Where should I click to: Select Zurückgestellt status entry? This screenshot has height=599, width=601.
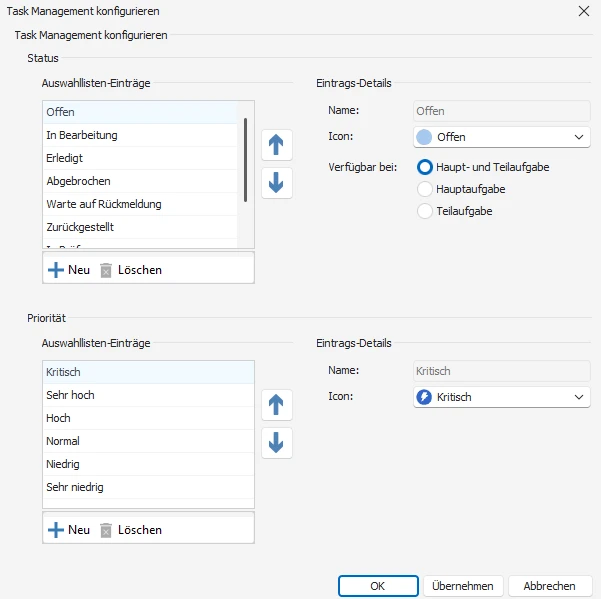click(x=140, y=227)
